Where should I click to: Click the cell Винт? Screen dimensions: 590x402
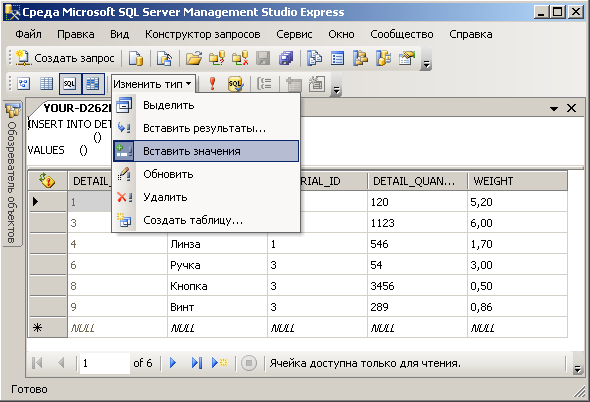click(x=217, y=307)
